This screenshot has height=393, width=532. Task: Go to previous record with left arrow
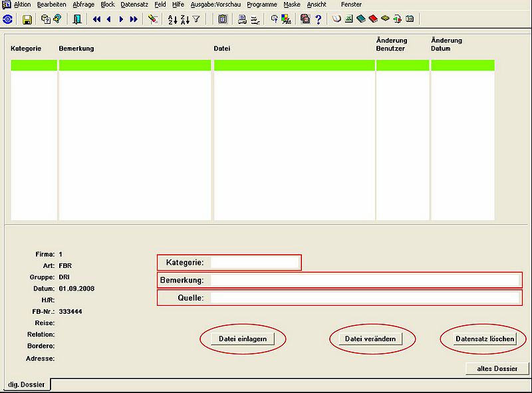109,19
